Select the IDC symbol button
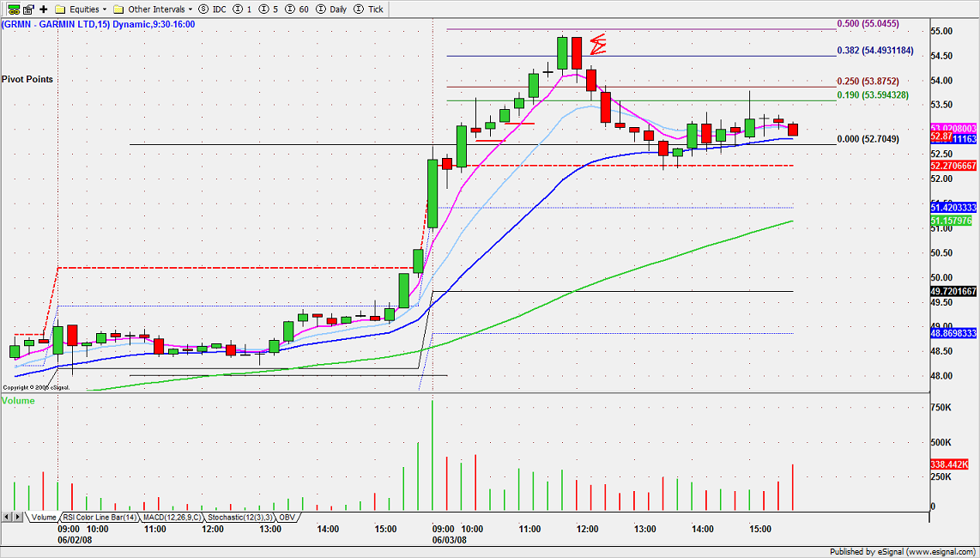The image size is (980, 558). tap(218, 9)
